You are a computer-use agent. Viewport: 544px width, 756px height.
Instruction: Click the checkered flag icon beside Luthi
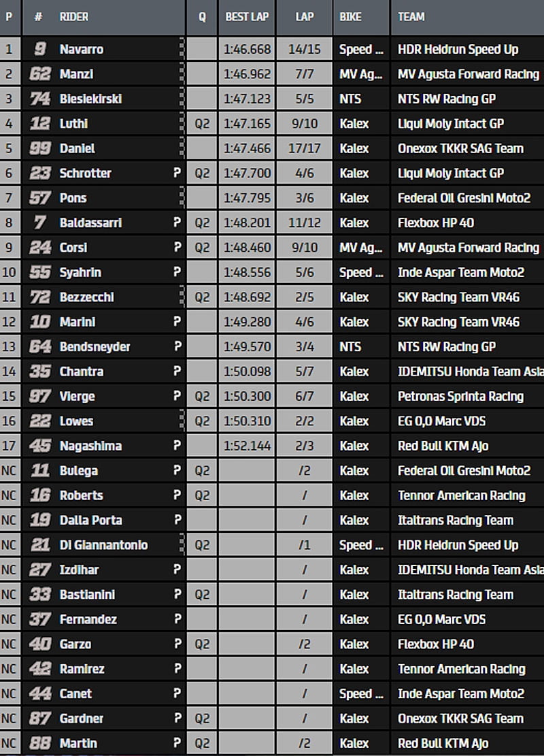181,123
